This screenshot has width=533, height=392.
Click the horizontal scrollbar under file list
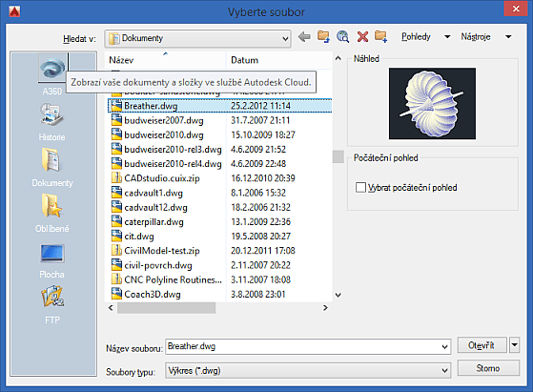click(x=218, y=308)
